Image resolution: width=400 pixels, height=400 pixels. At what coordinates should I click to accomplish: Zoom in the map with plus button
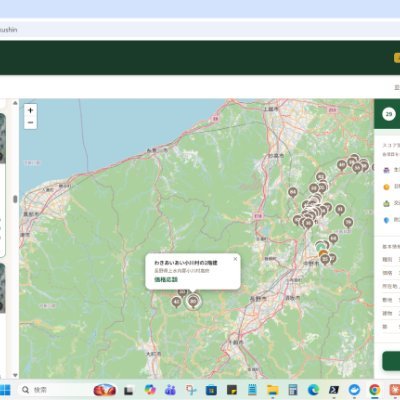click(30, 110)
